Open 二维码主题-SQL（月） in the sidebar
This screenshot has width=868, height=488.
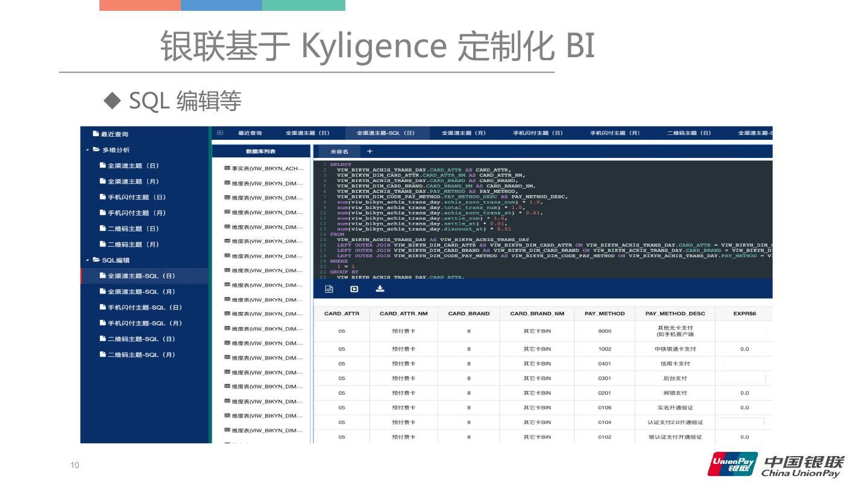pos(141,355)
